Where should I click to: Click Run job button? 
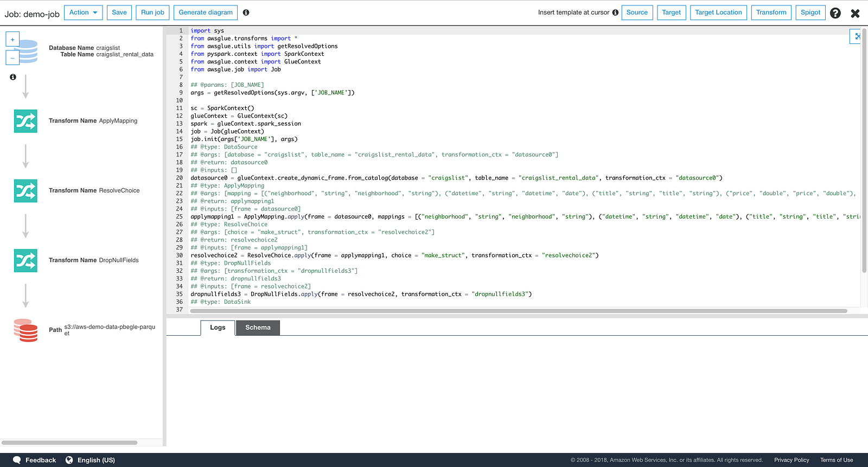[152, 12]
